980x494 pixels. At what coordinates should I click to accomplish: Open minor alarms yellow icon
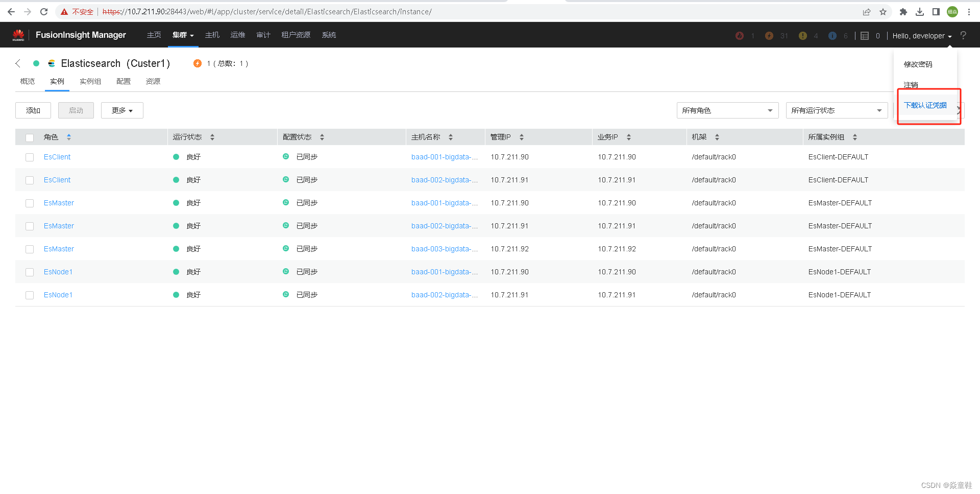803,36
